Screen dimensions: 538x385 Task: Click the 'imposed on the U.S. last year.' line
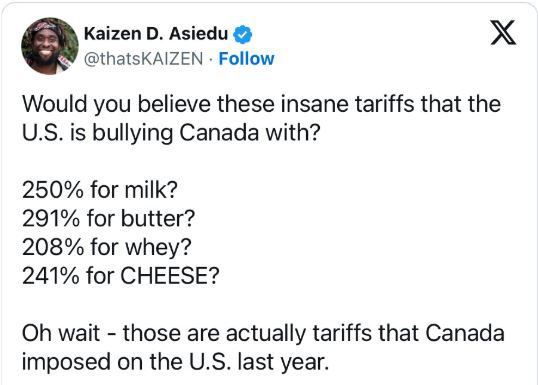(175, 362)
